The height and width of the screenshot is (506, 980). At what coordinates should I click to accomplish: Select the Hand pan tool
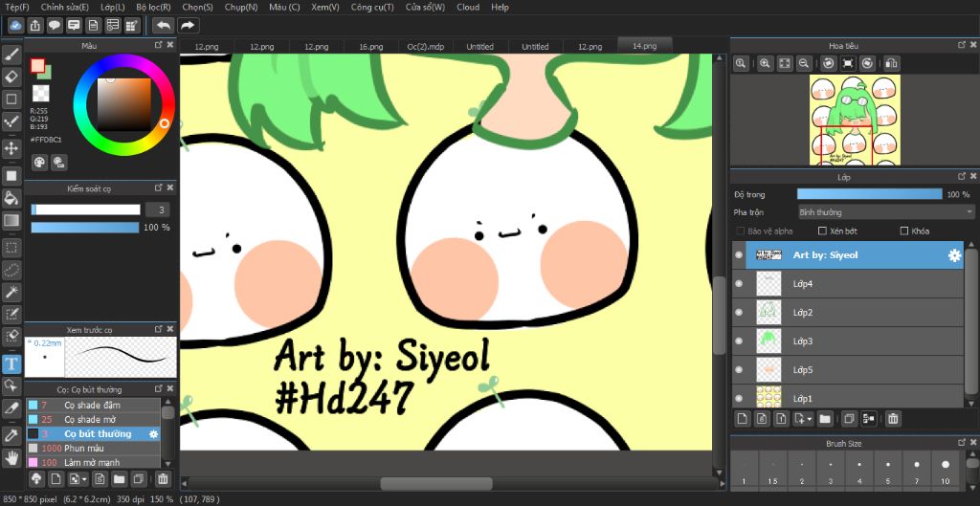coord(12,457)
